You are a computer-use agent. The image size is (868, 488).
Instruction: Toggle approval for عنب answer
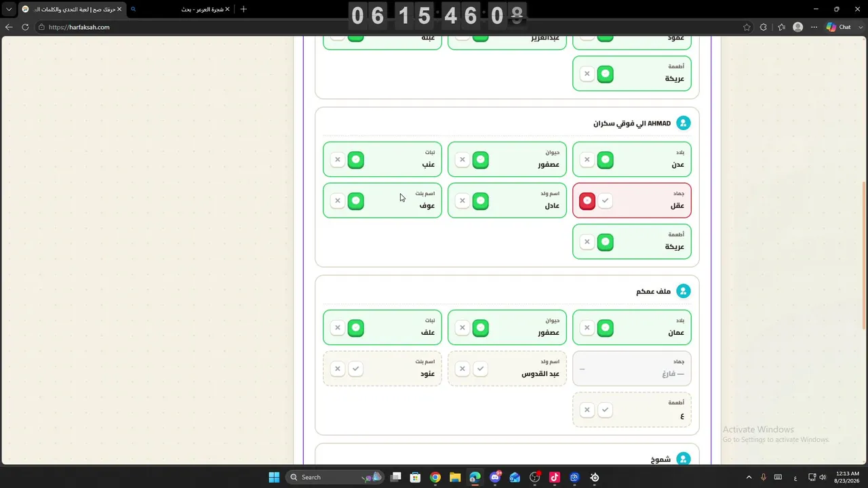click(x=355, y=160)
